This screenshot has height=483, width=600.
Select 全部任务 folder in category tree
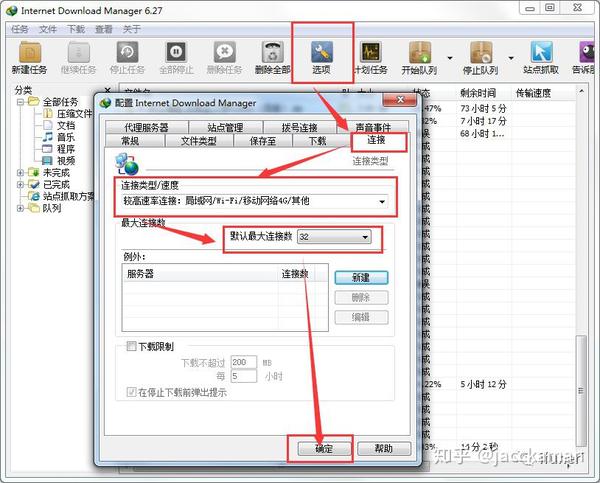point(60,102)
